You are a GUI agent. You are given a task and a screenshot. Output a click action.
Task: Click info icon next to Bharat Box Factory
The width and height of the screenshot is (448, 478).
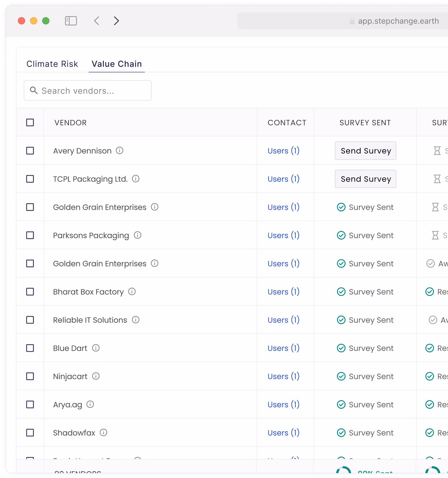click(x=132, y=291)
